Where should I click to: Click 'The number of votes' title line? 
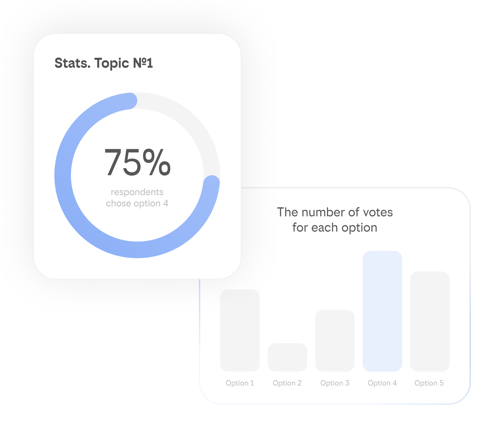(335, 212)
